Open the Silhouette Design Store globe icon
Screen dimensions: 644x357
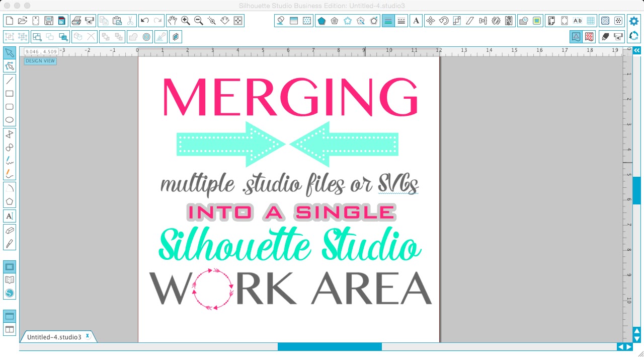coord(9,293)
